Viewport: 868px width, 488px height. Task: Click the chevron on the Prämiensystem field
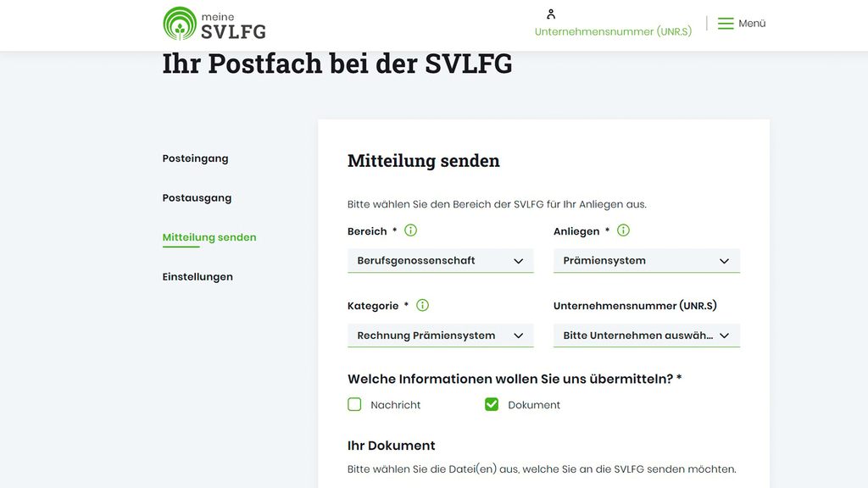[x=725, y=261]
